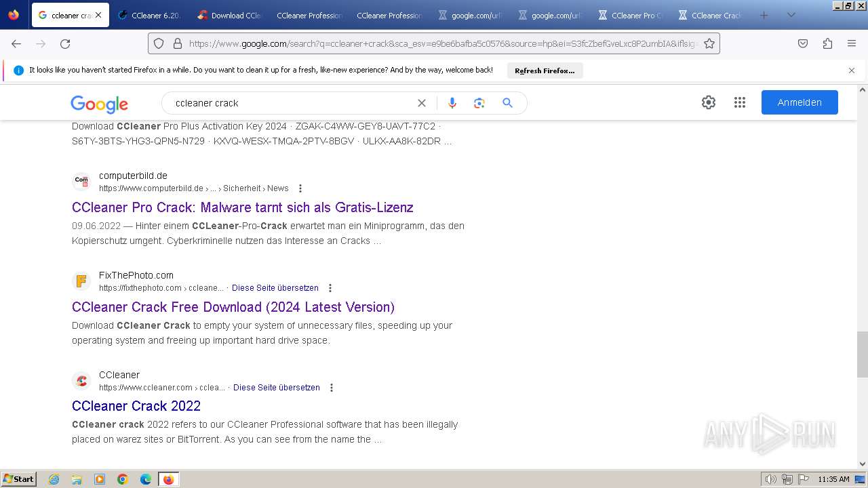Open tracking protection shield icon
The height and width of the screenshot is (488, 868).
(x=159, y=43)
